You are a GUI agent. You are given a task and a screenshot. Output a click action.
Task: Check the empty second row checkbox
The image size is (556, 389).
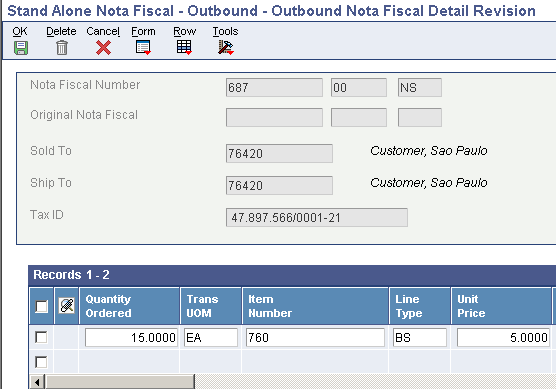41,362
